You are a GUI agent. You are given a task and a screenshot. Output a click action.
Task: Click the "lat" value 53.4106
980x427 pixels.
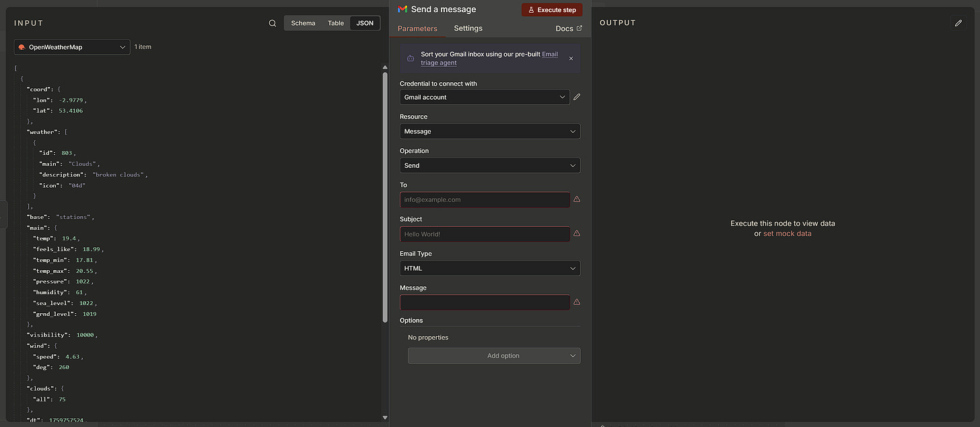[x=71, y=110]
